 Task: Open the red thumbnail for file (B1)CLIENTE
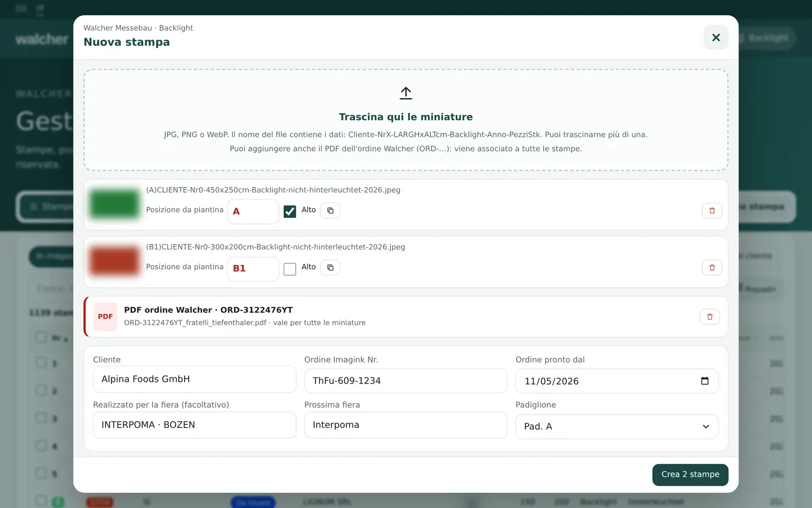115,261
